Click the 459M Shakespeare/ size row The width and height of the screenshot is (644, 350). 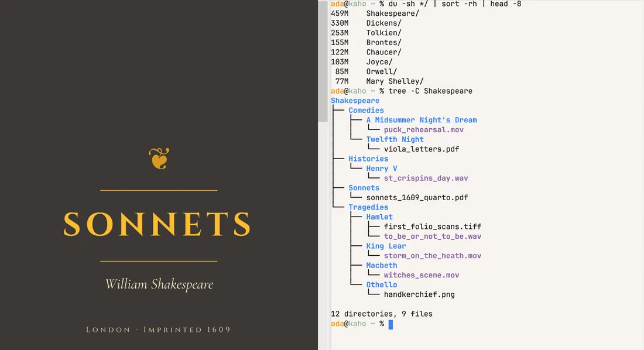[x=375, y=13]
